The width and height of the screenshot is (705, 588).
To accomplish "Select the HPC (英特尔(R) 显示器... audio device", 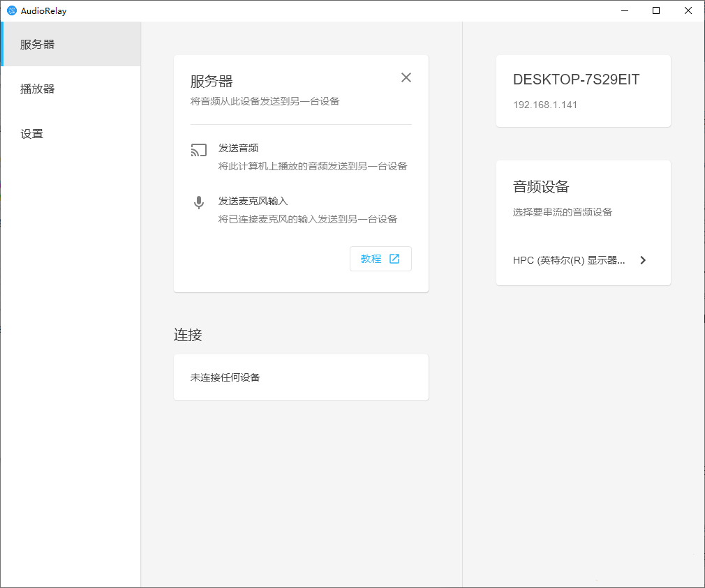I will coord(583,260).
